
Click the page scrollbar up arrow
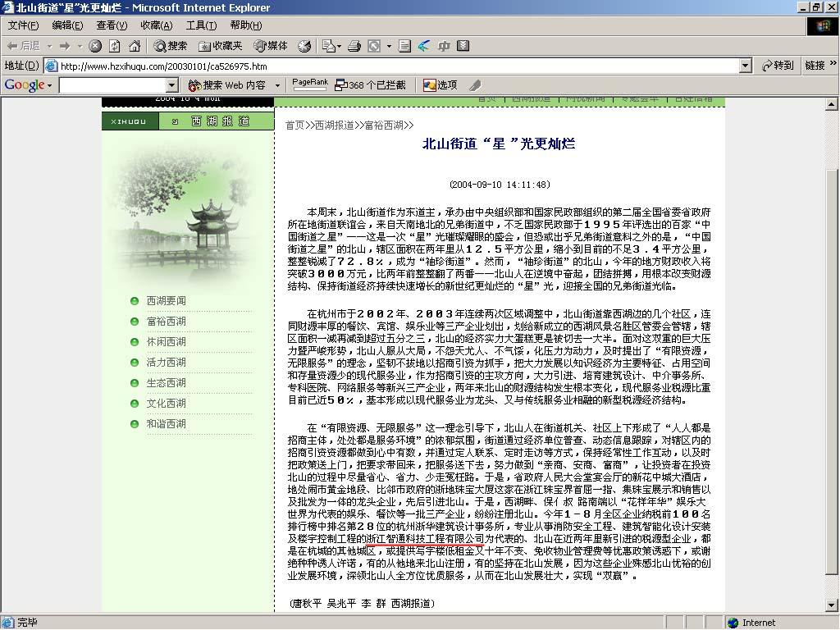(x=832, y=104)
